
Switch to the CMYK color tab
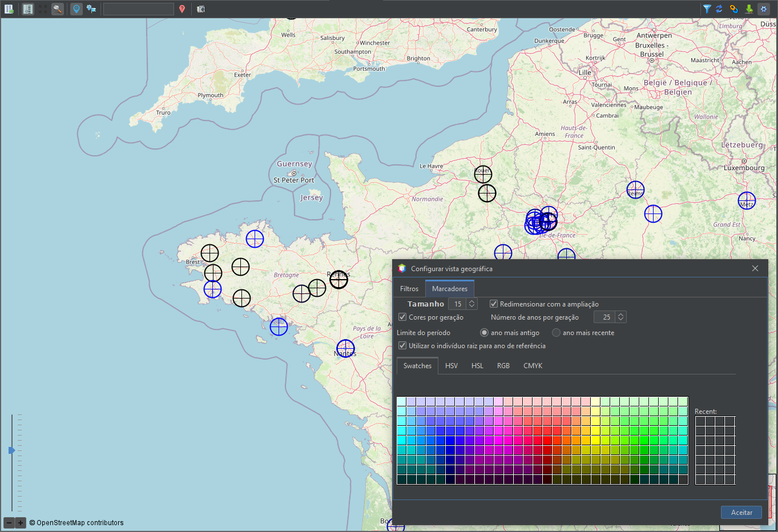point(533,366)
